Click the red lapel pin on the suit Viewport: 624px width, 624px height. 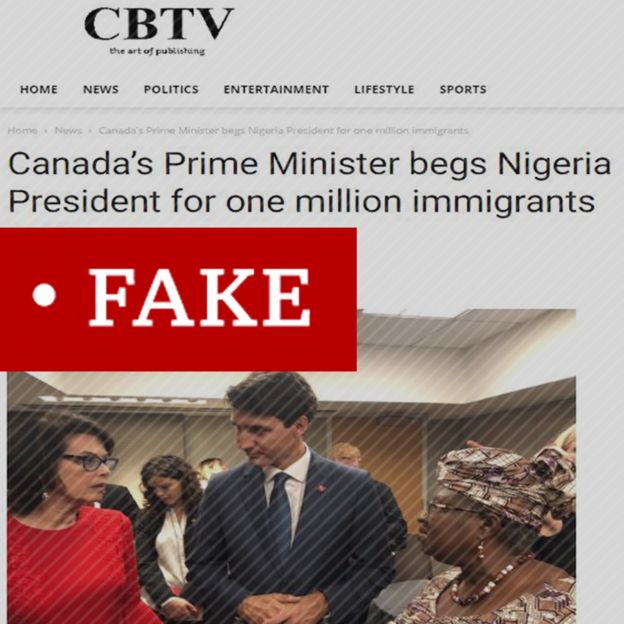[322, 488]
